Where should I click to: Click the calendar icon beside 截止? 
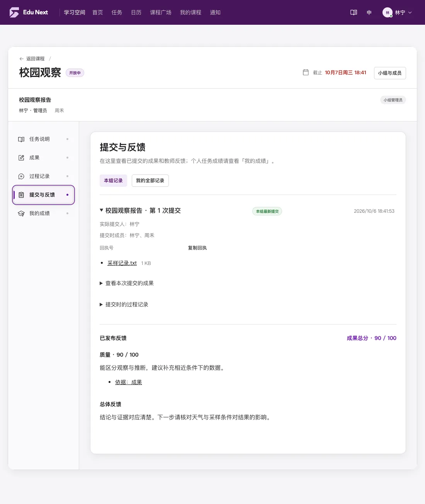[306, 72]
